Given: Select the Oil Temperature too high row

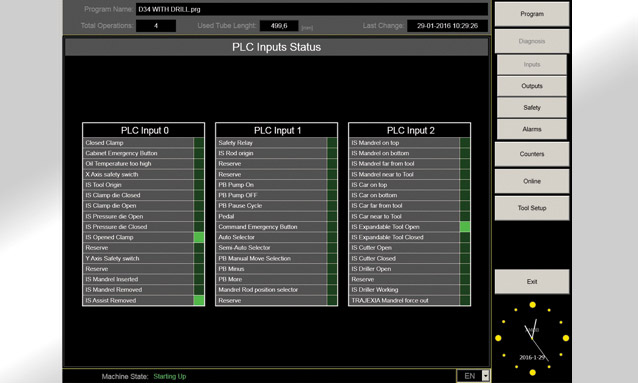Looking at the screenshot, I should pos(143,164).
